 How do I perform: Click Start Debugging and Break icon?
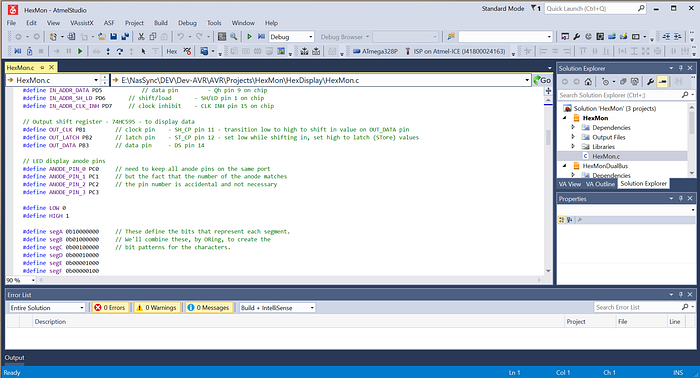coord(261,37)
